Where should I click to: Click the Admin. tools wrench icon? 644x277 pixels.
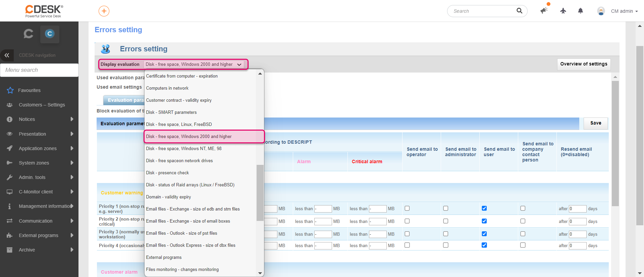(10, 177)
